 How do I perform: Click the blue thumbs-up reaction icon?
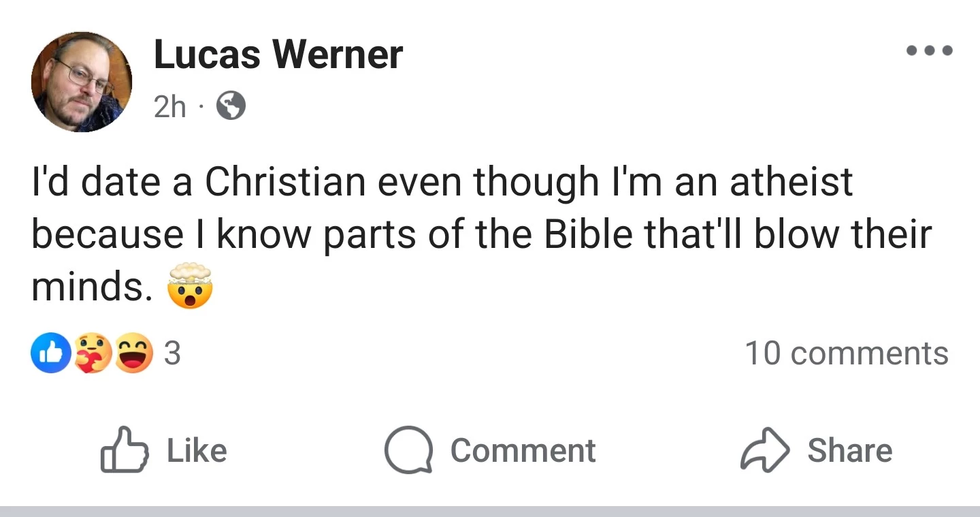click(51, 353)
